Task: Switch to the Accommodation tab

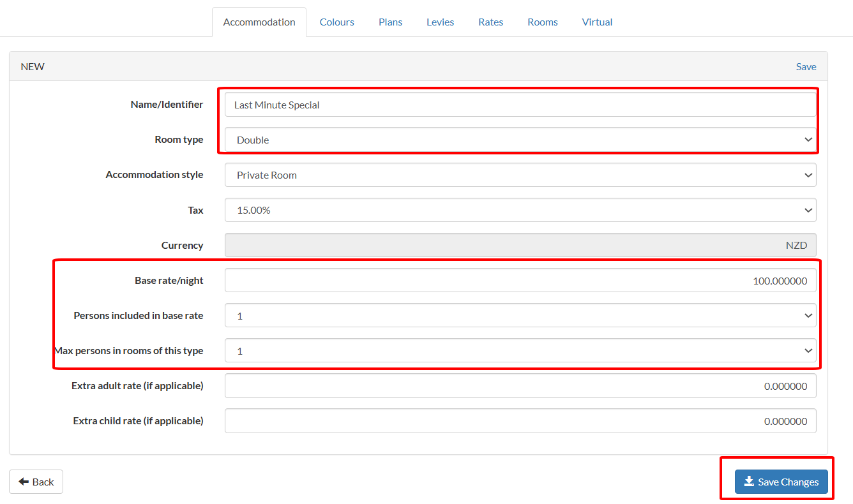Action: click(259, 22)
